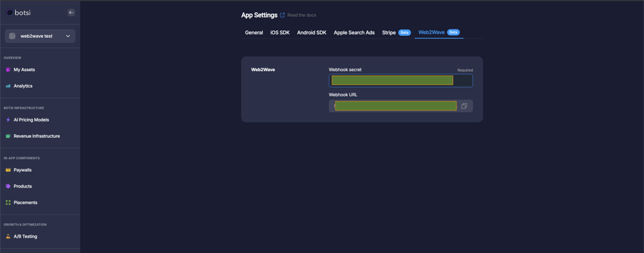644x253 pixels.
Task: Click the Required text
Action: (465, 70)
